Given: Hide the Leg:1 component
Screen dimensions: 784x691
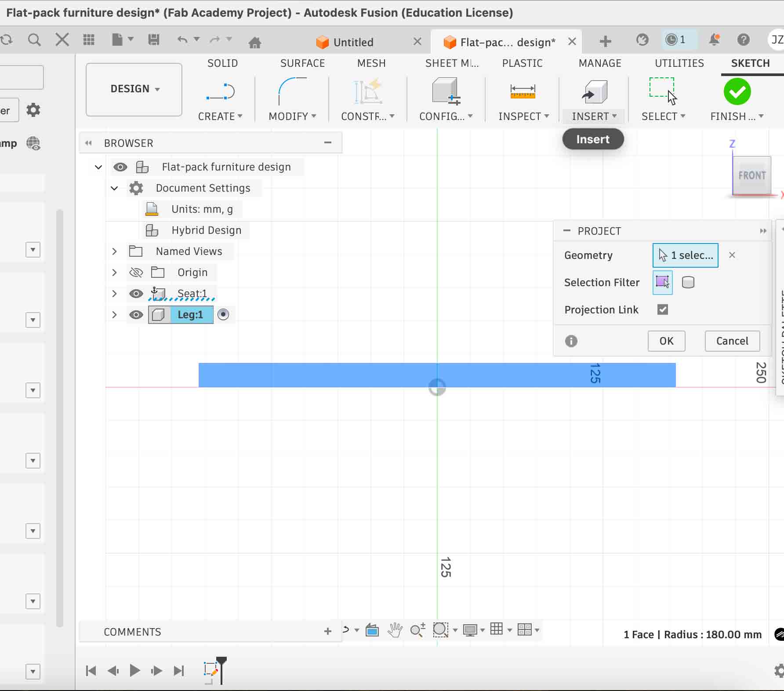Looking at the screenshot, I should click(136, 315).
